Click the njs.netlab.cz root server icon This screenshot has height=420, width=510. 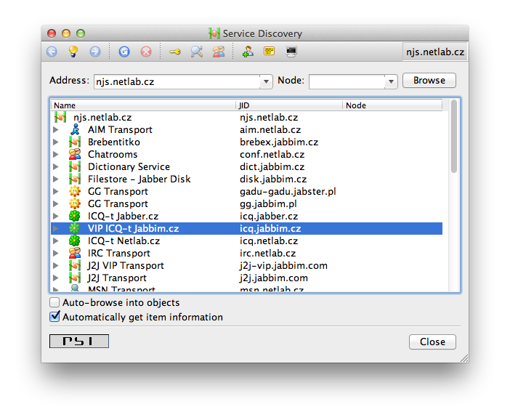[60, 117]
